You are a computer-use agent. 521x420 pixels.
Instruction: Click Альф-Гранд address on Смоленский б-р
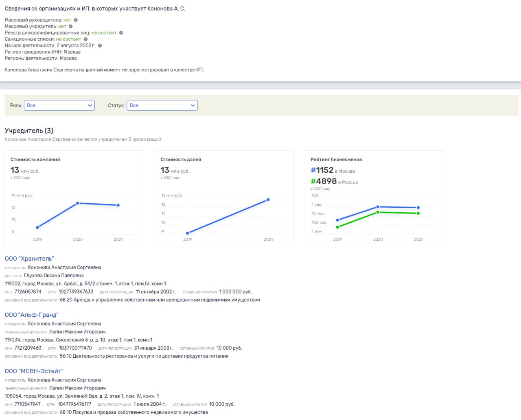pyautogui.click(x=78, y=340)
